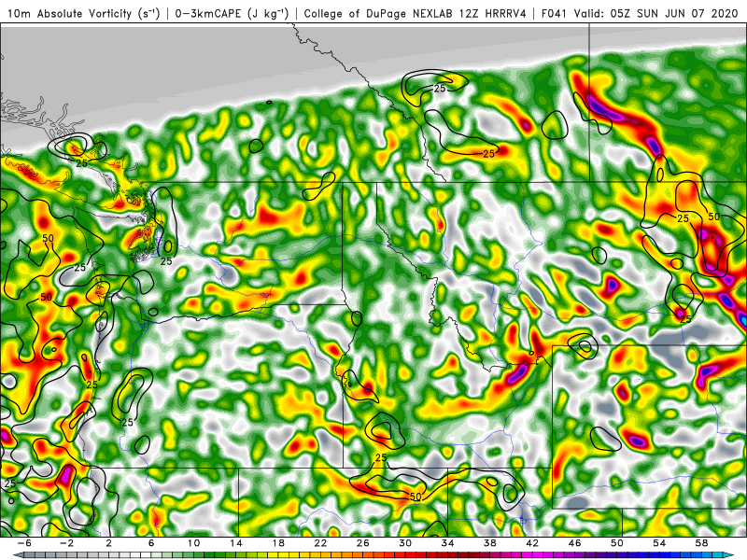Screen dimensions: 747x560
Task: Click the 'Valid: 05Z SUN JUN 07 2020' text
Action: pyautogui.click(x=658, y=13)
